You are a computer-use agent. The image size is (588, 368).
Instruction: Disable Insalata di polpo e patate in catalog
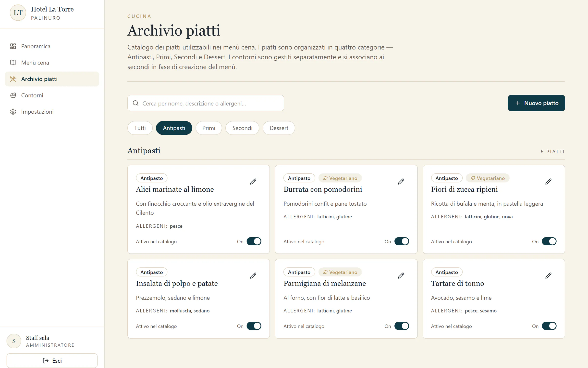[x=254, y=326]
